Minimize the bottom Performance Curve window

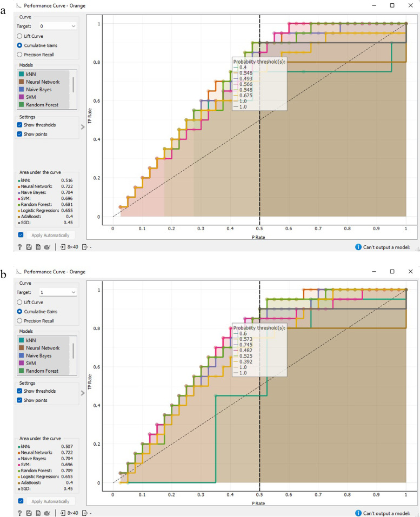pos(374,272)
